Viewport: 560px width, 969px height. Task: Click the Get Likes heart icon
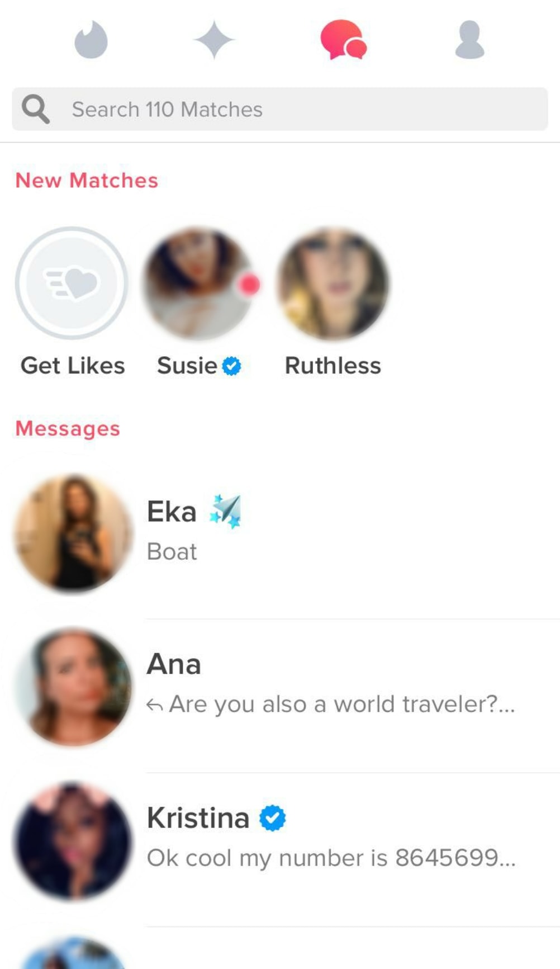[x=72, y=283]
